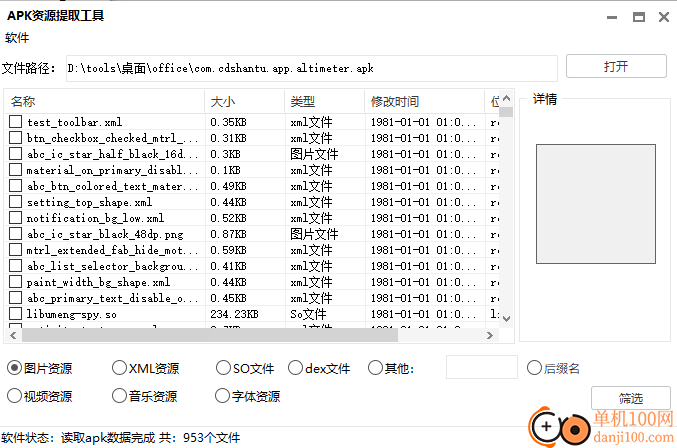Click the vertical scrollbar up arrow
Image resolution: width=677 pixels, height=448 pixels.
coord(507,98)
